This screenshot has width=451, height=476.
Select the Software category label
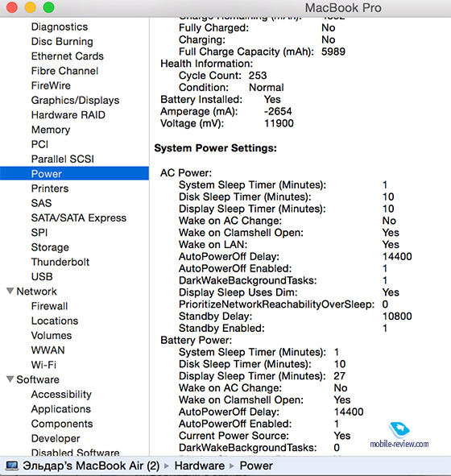38,379
